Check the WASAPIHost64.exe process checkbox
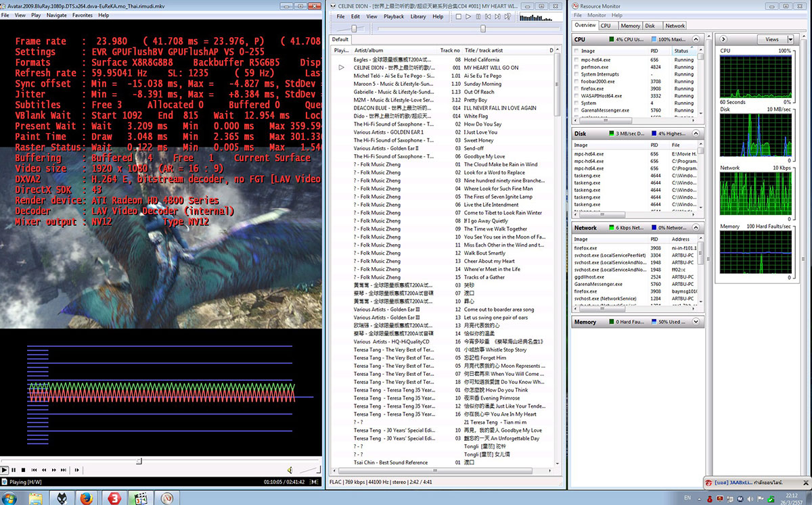The image size is (812, 505). click(577, 96)
